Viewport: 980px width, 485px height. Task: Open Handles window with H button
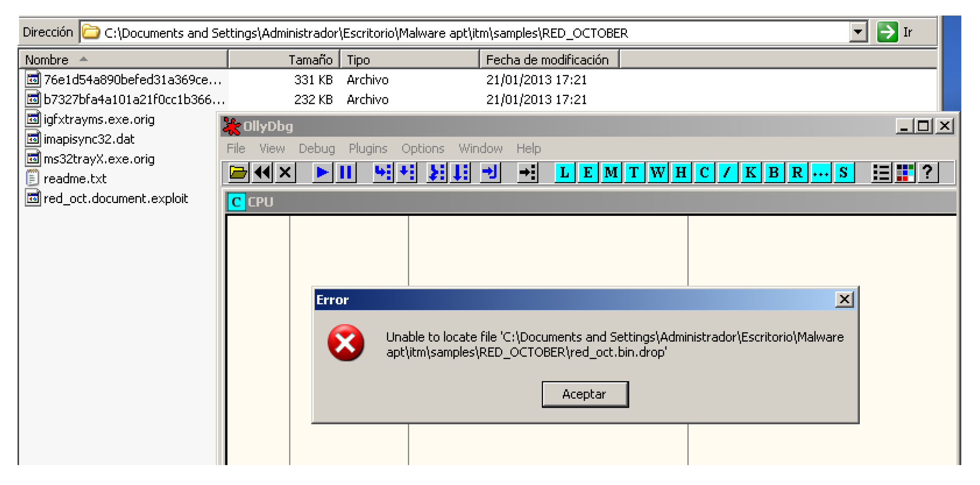[x=681, y=173]
